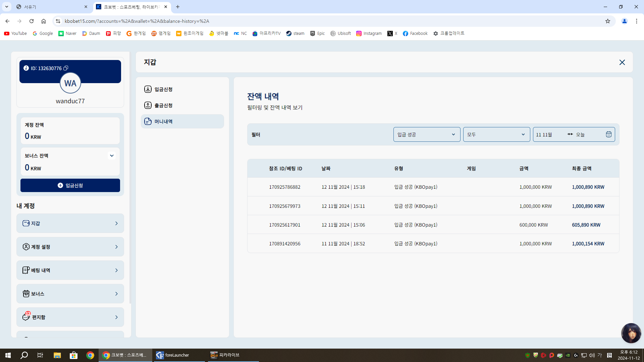Open the 크롬업데이트 bookmark
This screenshot has height=362, width=644.
click(449, 34)
